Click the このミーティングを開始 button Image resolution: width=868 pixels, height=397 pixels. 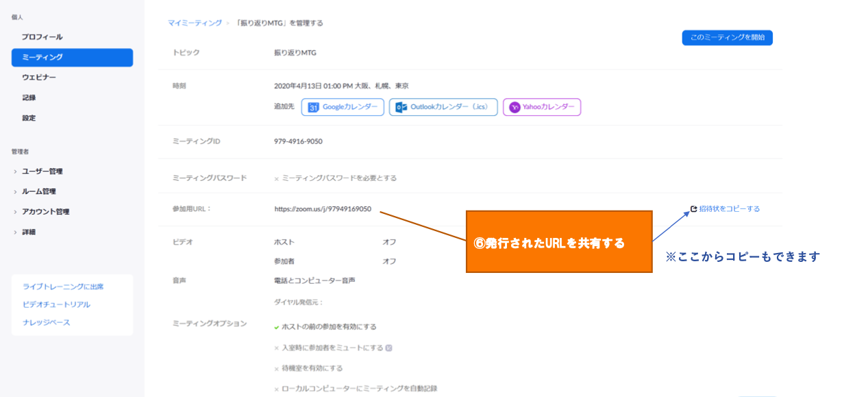(x=727, y=38)
